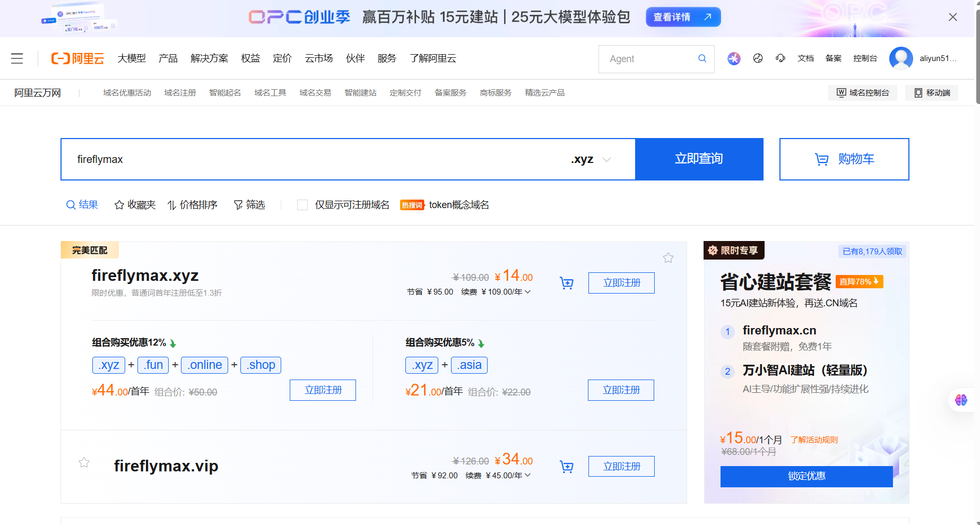
Task: Open the 了解活动规则 link
Action: [x=814, y=440]
